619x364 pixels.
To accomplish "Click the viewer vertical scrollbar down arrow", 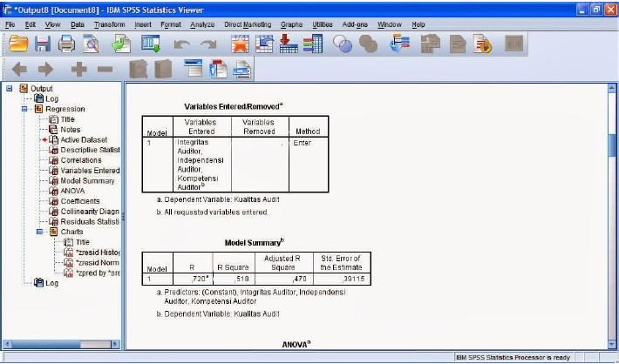I will click(x=612, y=343).
